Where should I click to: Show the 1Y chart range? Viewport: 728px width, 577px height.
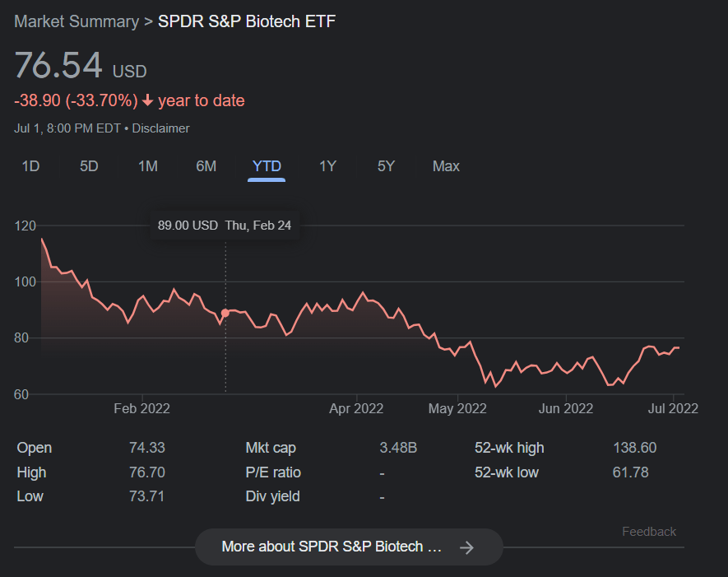click(327, 166)
